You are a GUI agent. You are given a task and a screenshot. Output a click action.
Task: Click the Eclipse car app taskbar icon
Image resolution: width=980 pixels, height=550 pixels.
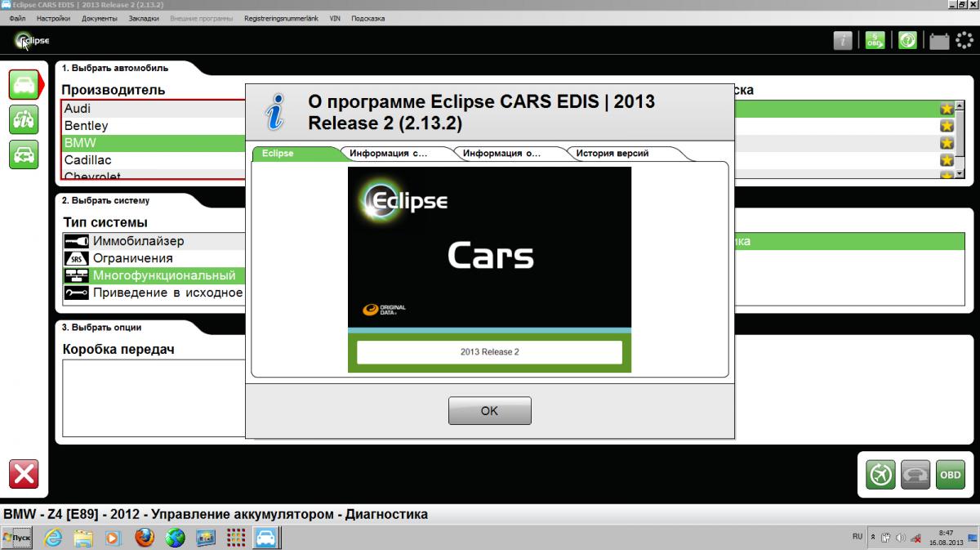pyautogui.click(x=266, y=538)
